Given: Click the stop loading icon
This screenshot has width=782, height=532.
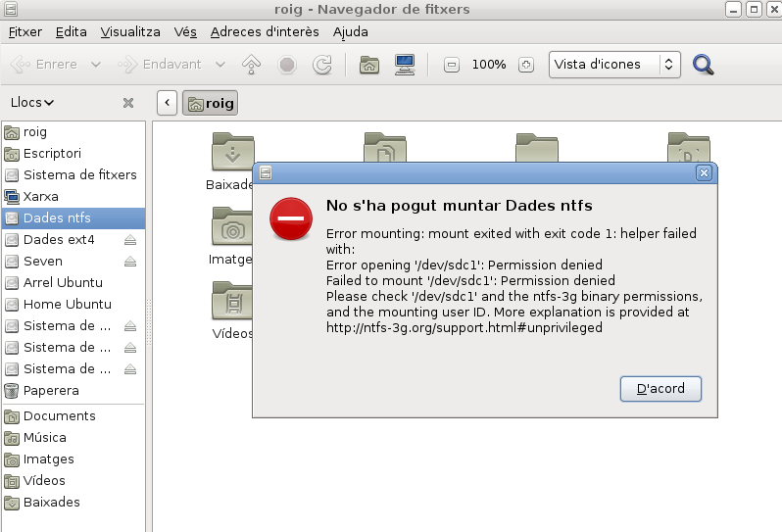Looking at the screenshot, I should pos(287,65).
